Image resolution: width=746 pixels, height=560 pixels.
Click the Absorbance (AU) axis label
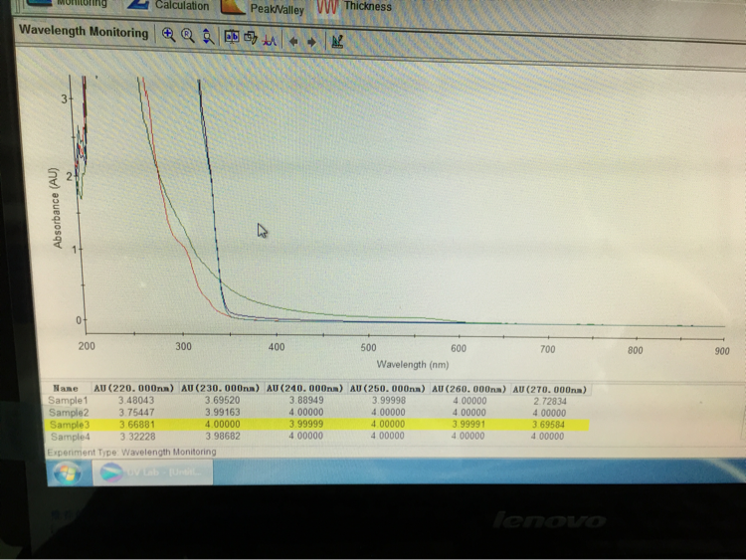pyautogui.click(x=57, y=208)
